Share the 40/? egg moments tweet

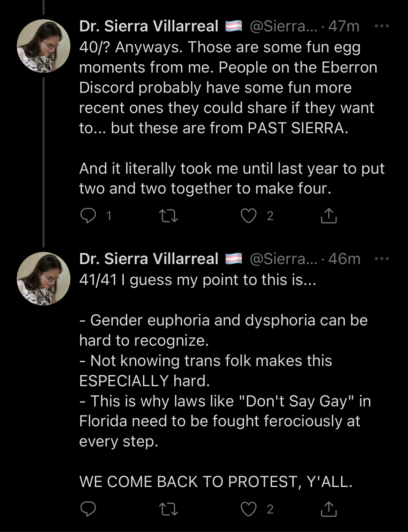point(328,216)
